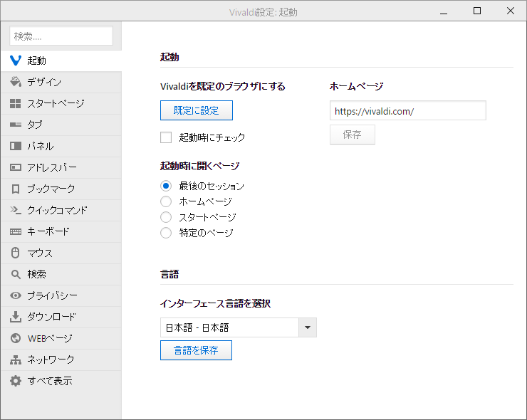
Task: Maximize the Vivaldi settings window
Action: tap(477, 11)
